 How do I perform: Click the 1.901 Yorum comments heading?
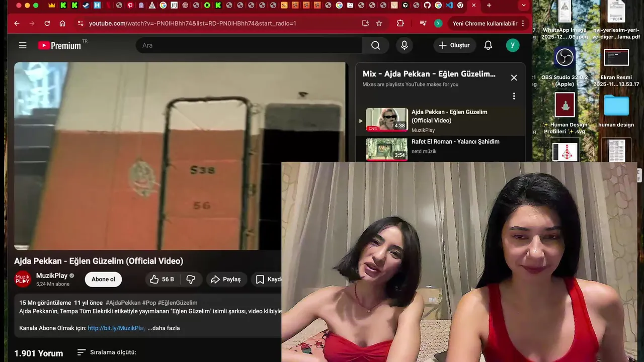[39, 353]
